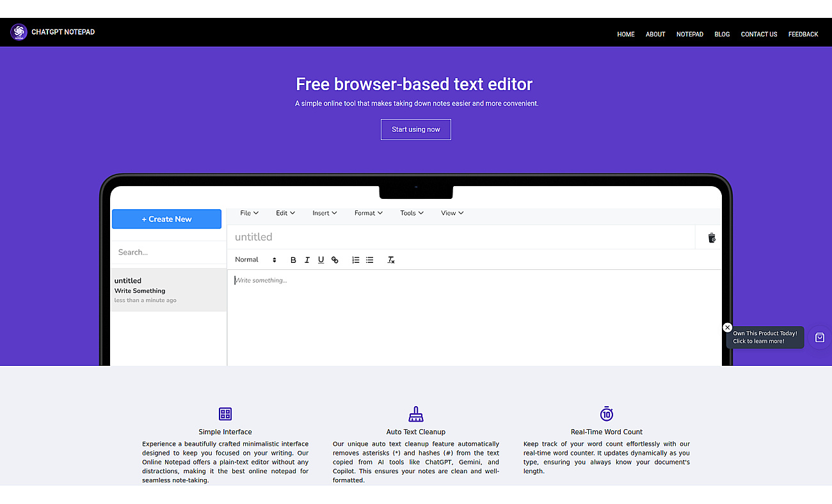Click the Real-Time Word Count heading text
832x504 pixels.
[x=607, y=432]
